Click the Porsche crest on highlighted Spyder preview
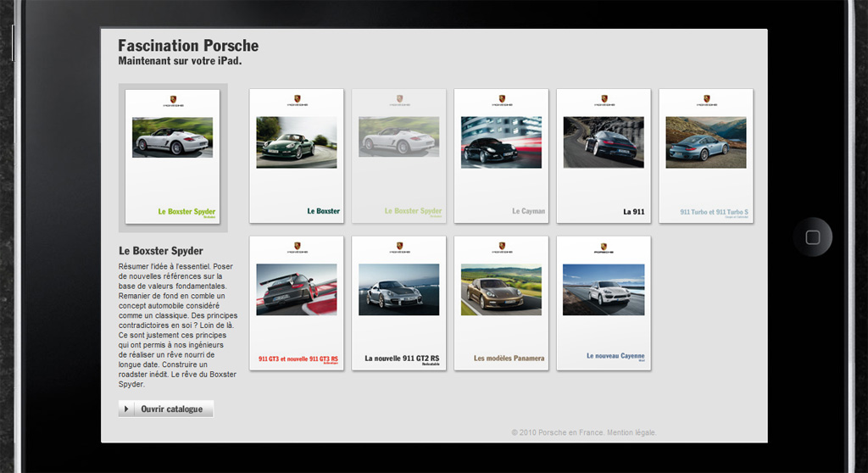868x473 pixels. click(173, 100)
